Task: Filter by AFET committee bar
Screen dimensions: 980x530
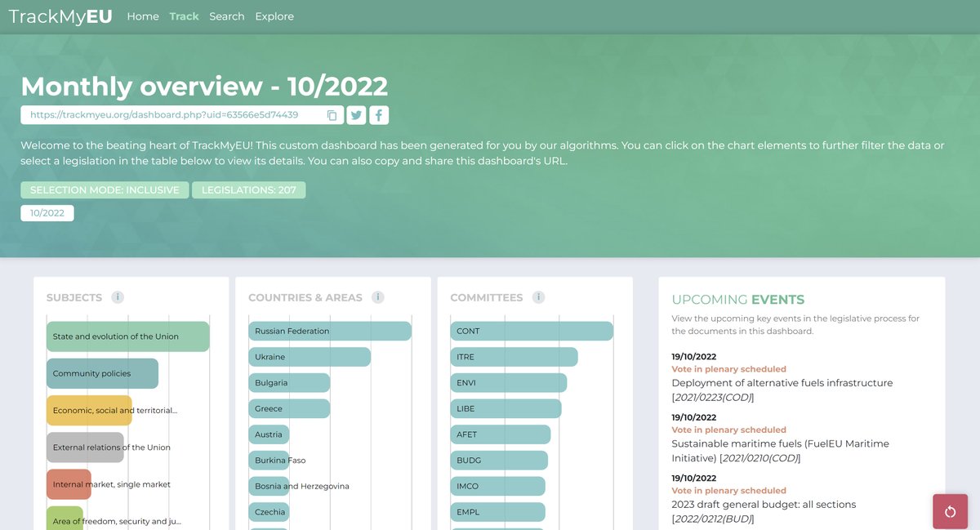Action: (x=501, y=434)
